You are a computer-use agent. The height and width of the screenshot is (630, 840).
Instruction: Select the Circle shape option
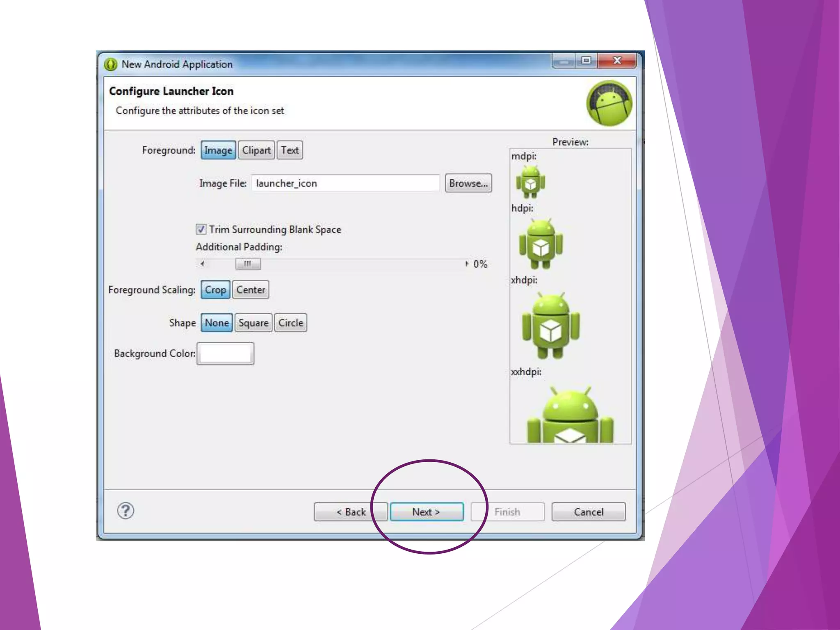point(290,323)
